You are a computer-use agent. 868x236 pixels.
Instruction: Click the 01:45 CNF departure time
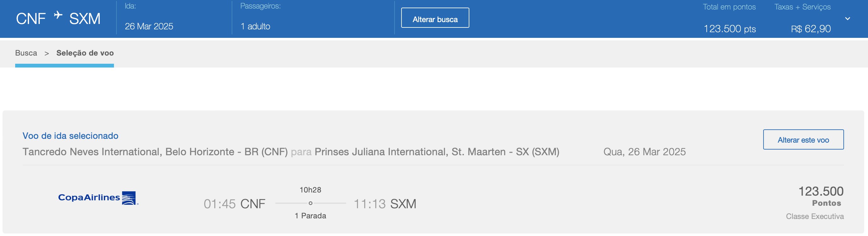coord(235,204)
